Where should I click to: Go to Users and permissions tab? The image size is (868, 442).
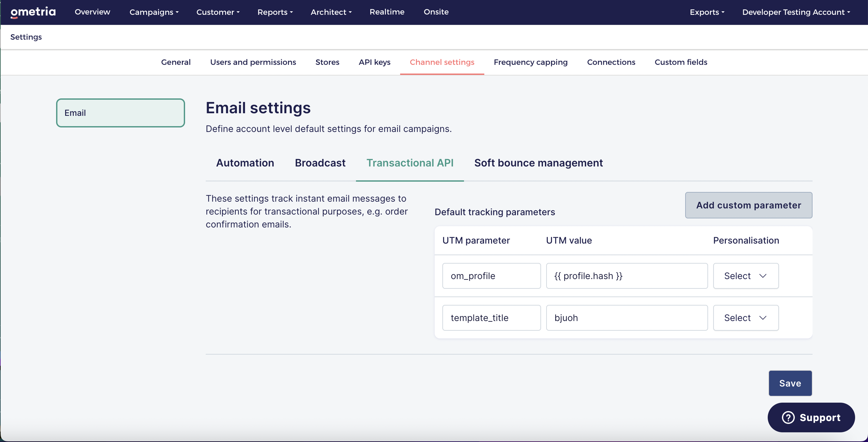click(253, 62)
